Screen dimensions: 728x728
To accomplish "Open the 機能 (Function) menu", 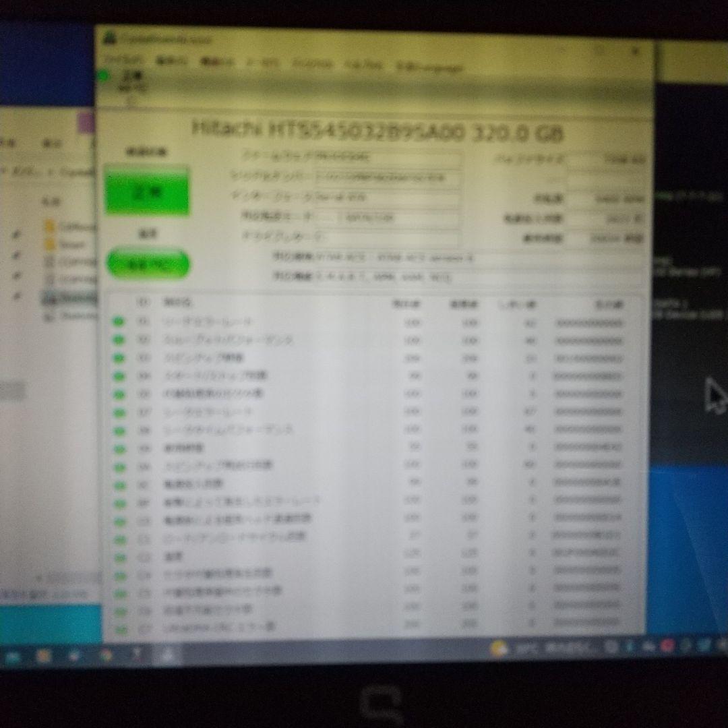I will click(217, 61).
